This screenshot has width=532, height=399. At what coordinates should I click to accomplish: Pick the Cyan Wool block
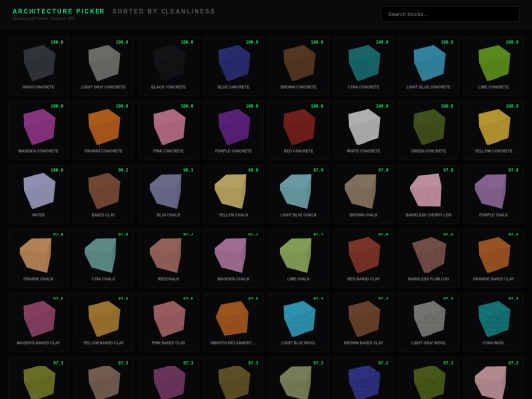tap(494, 322)
